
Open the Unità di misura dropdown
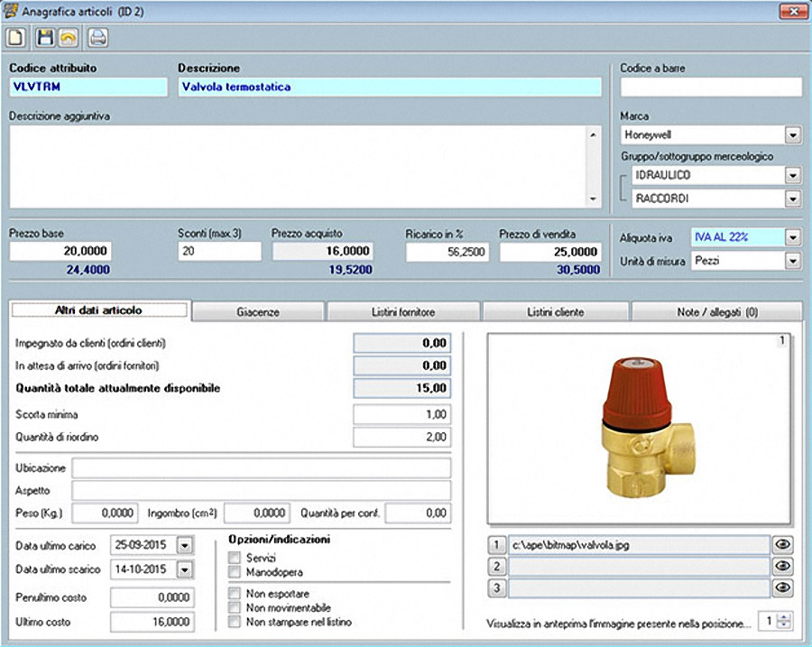(792, 261)
